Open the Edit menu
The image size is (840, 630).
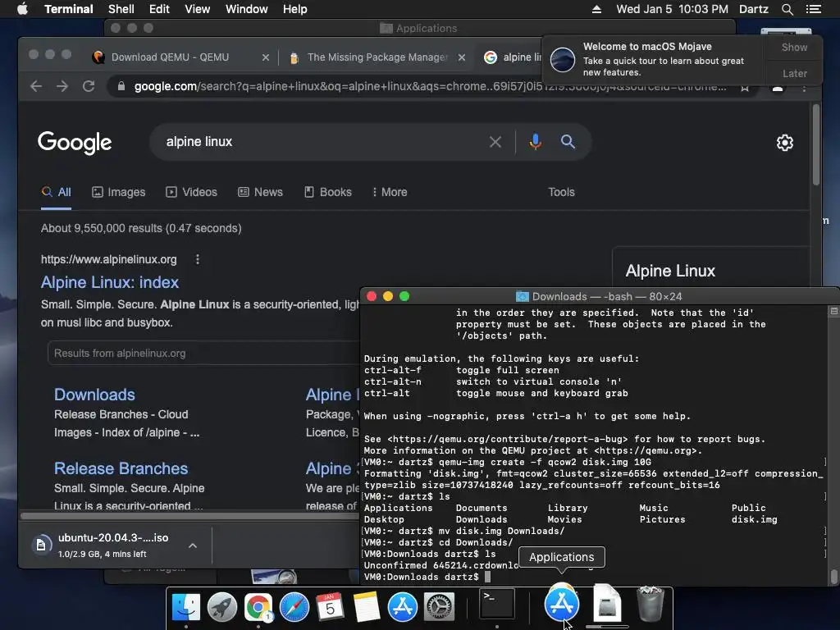coord(159,9)
